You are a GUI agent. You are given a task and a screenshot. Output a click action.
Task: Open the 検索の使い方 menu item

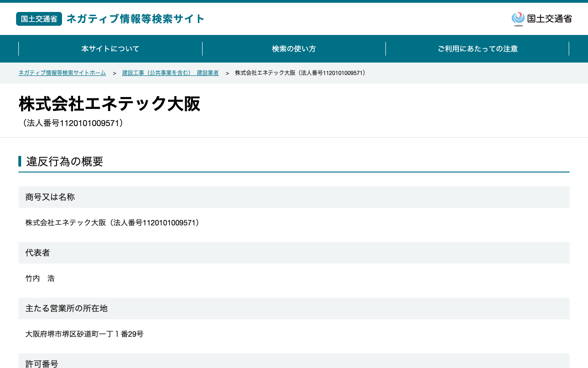294,49
